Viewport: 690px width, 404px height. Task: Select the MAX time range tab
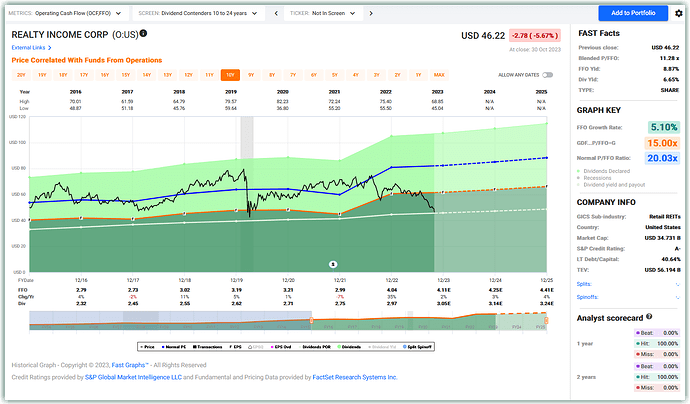click(x=439, y=75)
